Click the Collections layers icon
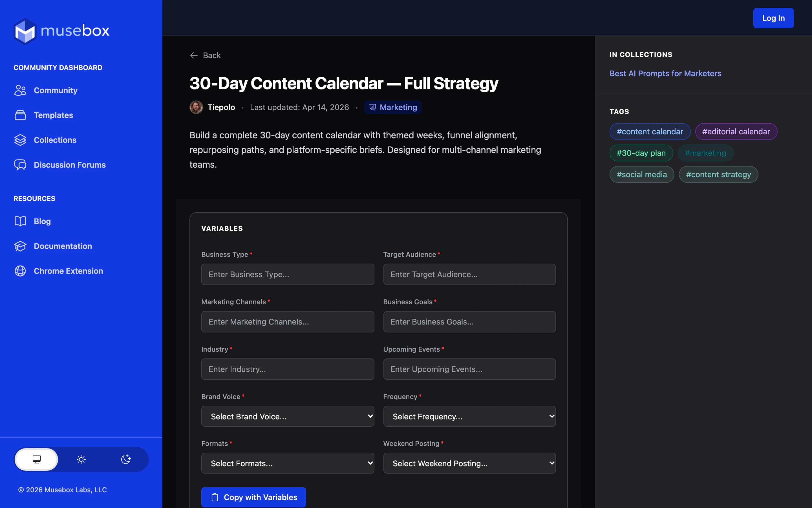This screenshot has width=812, height=508. [x=20, y=140]
